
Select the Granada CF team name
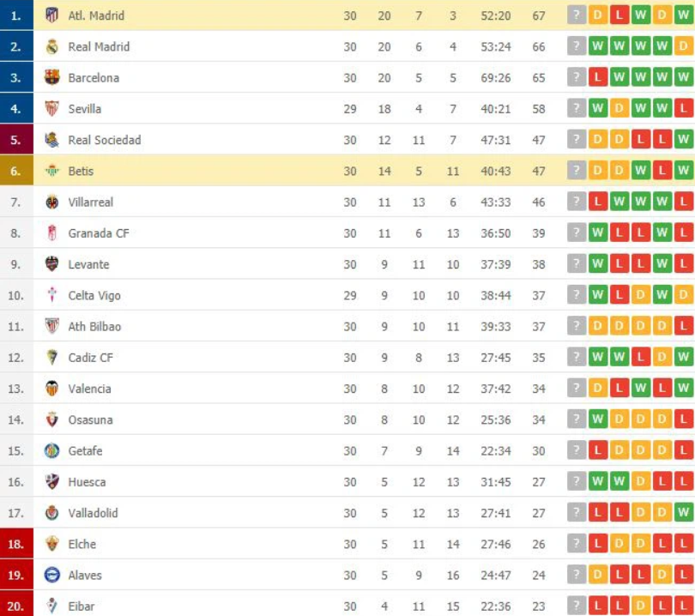pyautogui.click(x=96, y=233)
